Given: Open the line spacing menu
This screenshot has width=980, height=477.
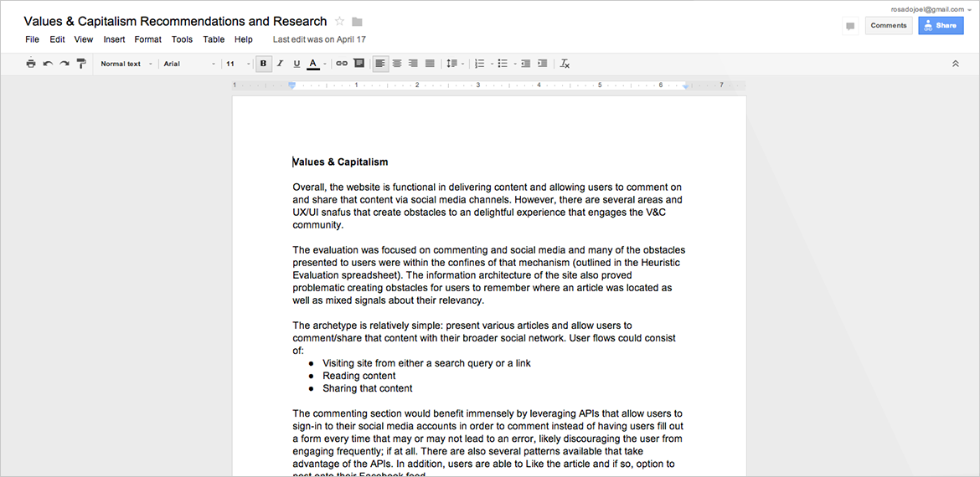Looking at the screenshot, I should click(x=454, y=64).
